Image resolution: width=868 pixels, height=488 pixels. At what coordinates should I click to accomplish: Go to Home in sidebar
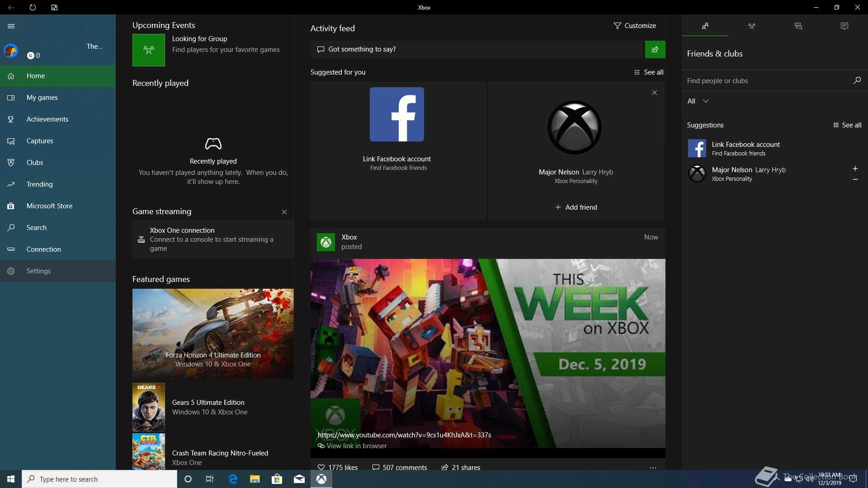[58, 76]
